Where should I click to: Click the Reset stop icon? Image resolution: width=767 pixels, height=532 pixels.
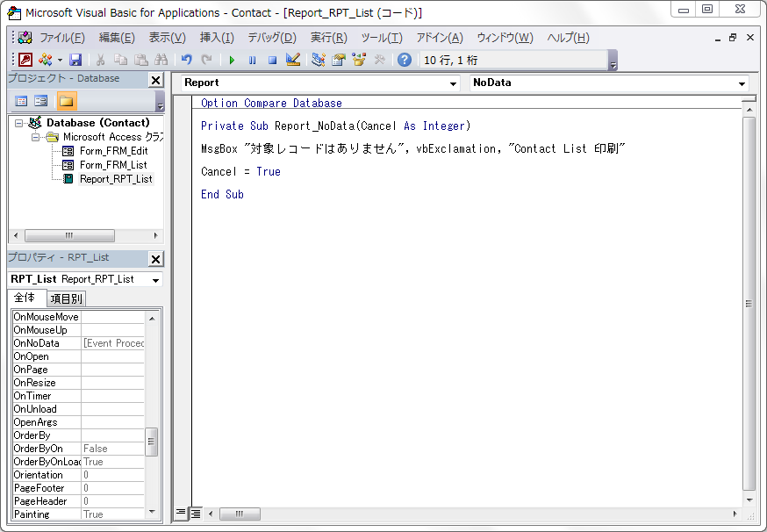[x=272, y=61]
